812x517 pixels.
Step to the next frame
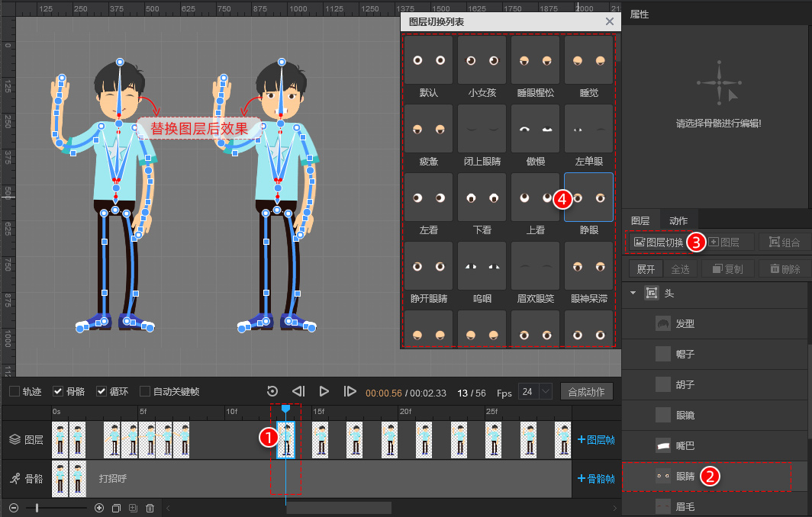coord(350,391)
